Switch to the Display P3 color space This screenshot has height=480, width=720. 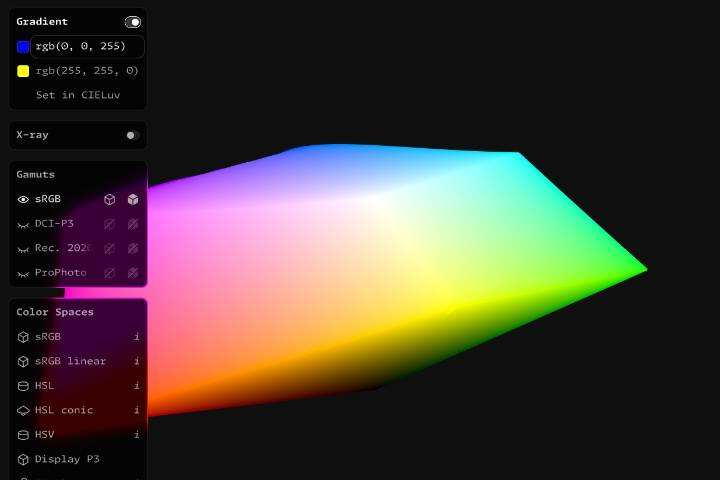(67, 459)
